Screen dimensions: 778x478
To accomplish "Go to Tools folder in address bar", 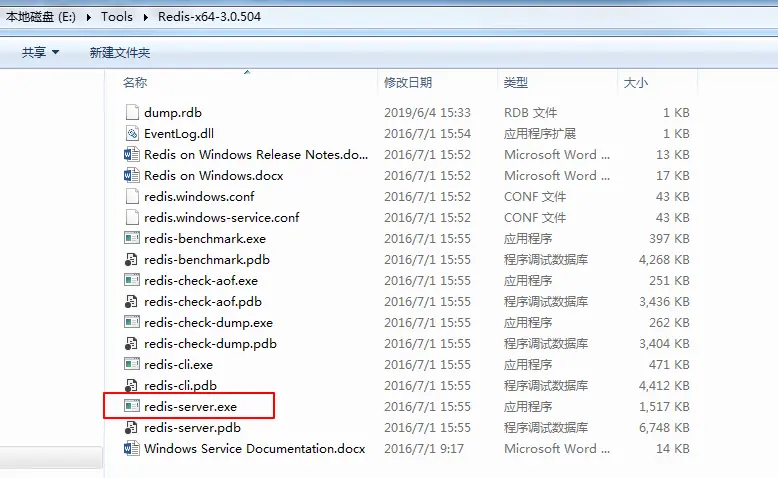I will coord(117,17).
